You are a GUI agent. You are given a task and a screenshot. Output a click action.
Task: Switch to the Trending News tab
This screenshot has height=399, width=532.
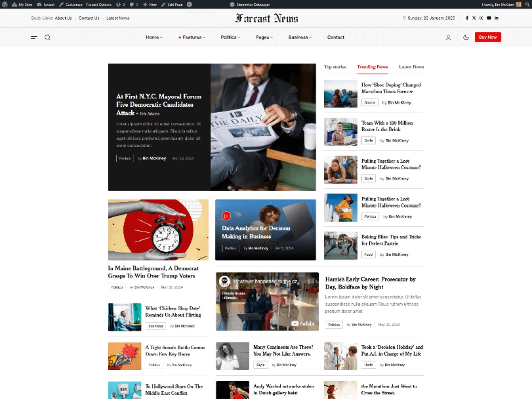(x=372, y=67)
